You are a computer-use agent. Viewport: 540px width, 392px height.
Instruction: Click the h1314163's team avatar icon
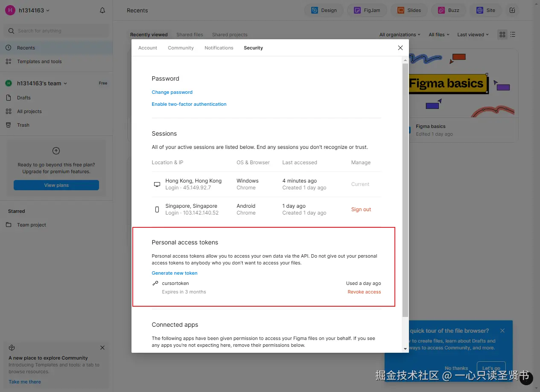pyautogui.click(x=9, y=83)
